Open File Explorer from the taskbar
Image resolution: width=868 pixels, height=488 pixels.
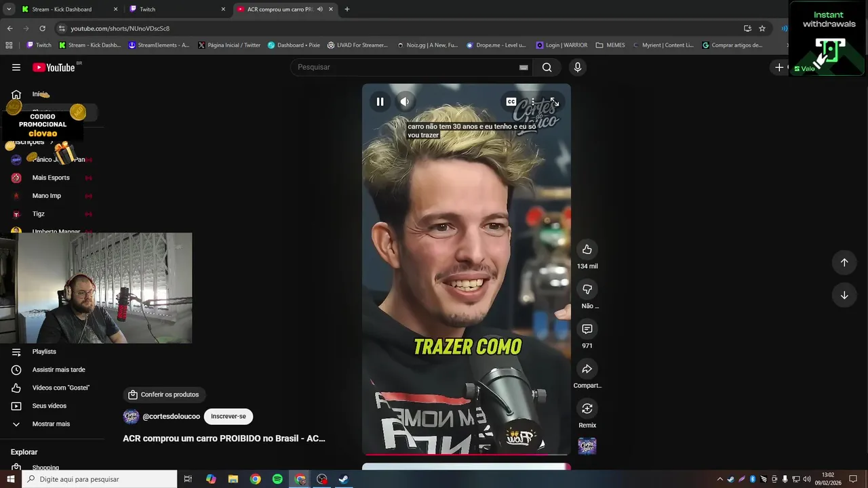[233, 479]
